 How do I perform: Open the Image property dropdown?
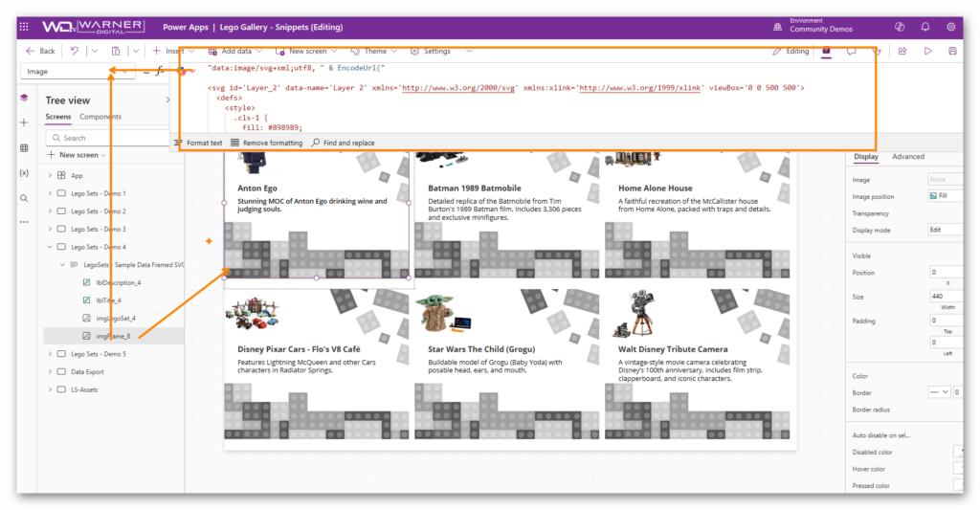78,71
